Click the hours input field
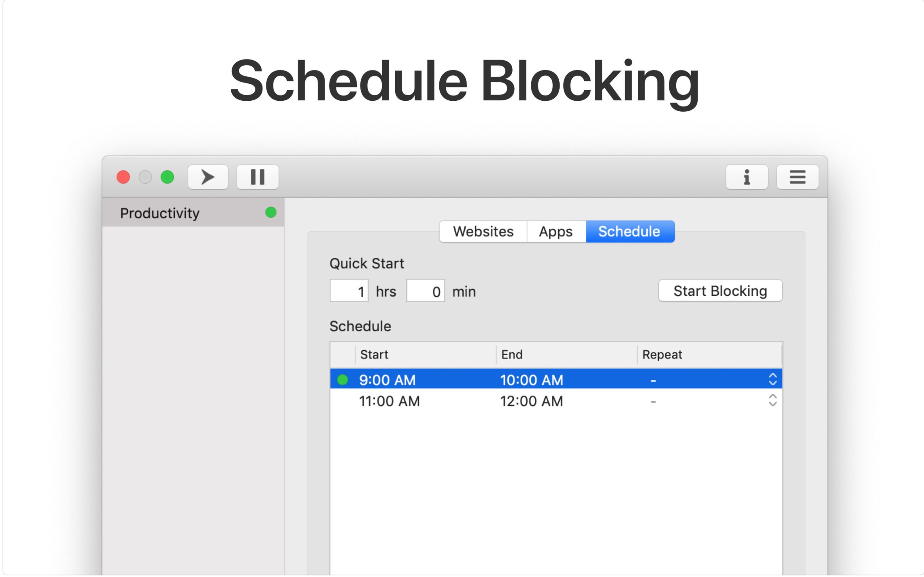The width and height of the screenshot is (924, 577). tap(349, 291)
